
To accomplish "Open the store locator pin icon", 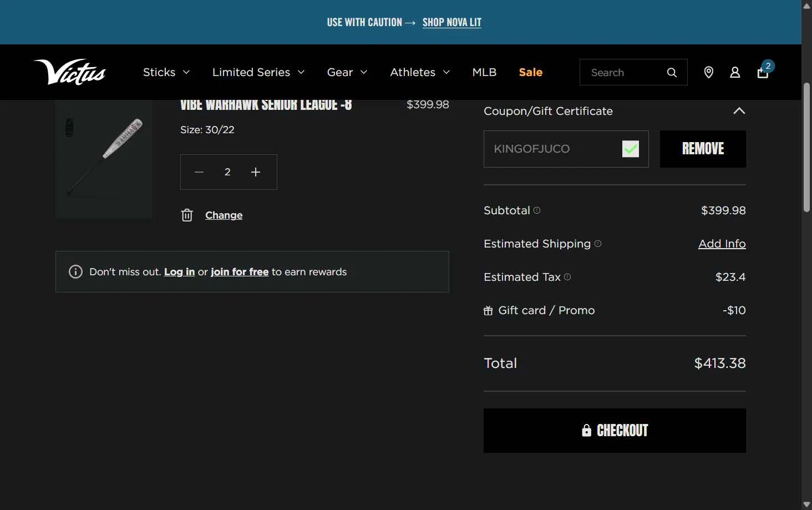I will tap(708, 72).
